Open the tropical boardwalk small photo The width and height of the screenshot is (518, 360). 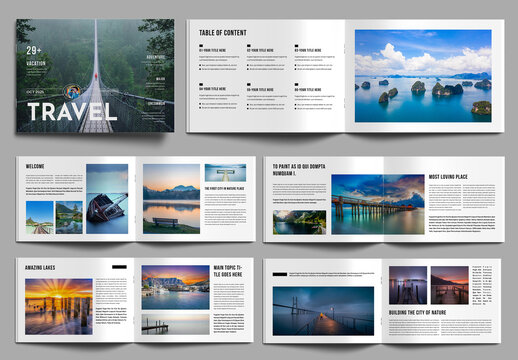tap(40, 217)
